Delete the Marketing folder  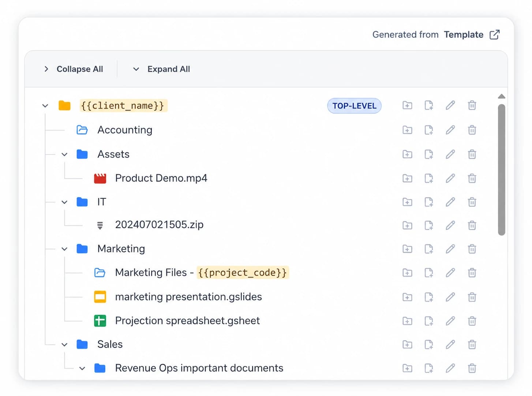tap(472, 249)
